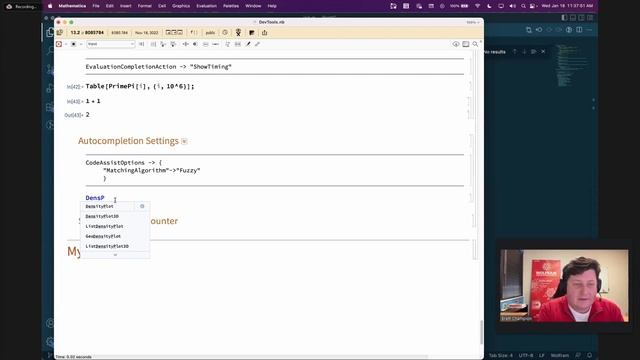640x360 pixels.
Task: Open the notebook zoom percentage dropdown
Action: pyautogui.click(x=473, y=22)
